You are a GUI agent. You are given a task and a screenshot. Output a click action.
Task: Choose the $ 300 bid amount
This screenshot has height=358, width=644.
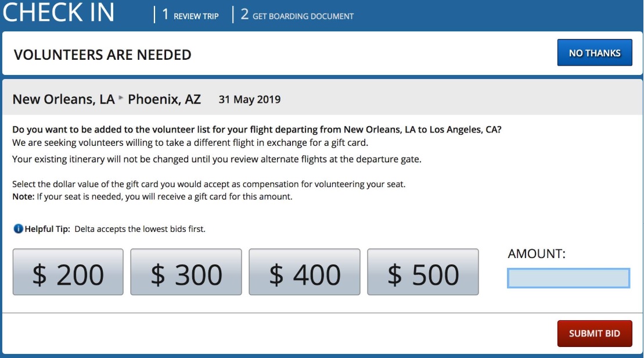(186, 272)
